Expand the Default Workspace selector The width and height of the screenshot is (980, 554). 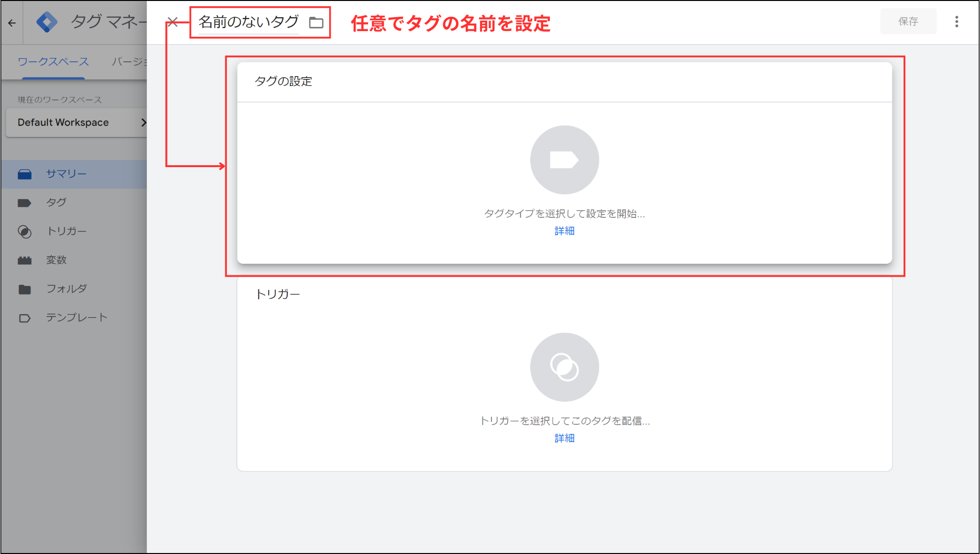pyautogui.click(x=77, y=123)
